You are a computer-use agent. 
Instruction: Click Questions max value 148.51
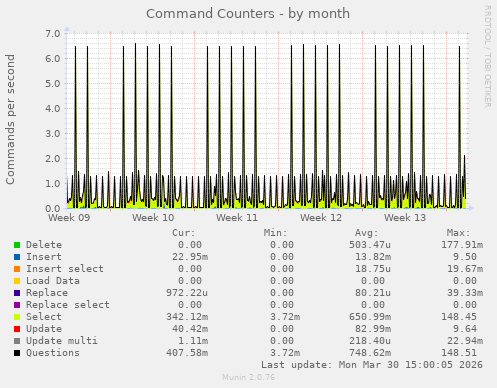(459, 353)
